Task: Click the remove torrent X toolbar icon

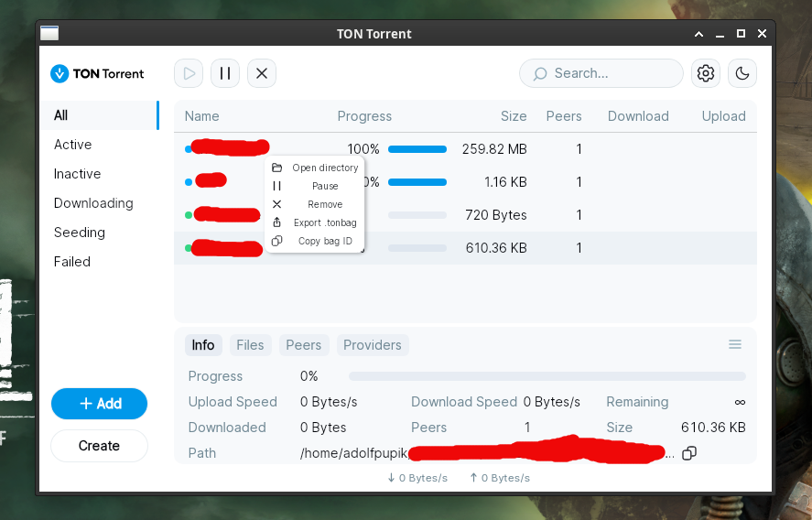Action: point(262,73)
